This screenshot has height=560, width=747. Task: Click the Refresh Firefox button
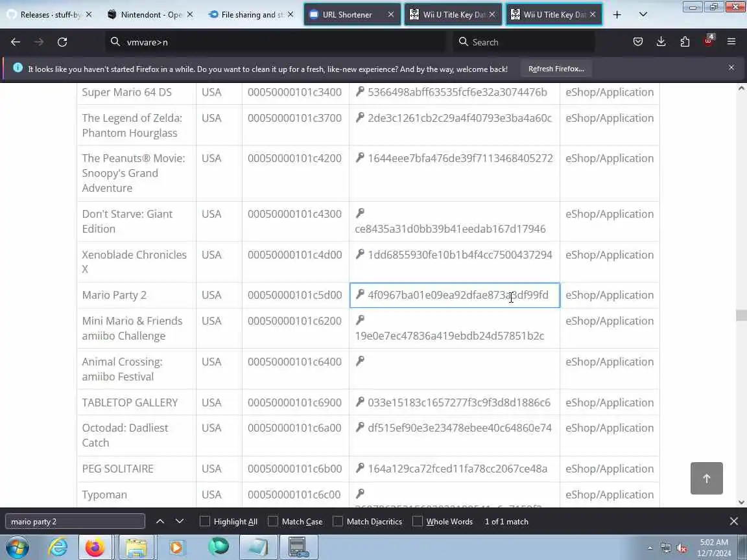click(556, 69)
